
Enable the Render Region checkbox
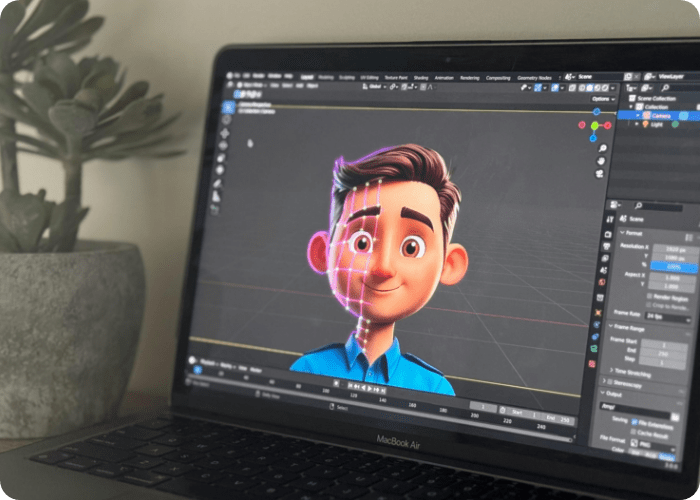click(x=650, y=296)
